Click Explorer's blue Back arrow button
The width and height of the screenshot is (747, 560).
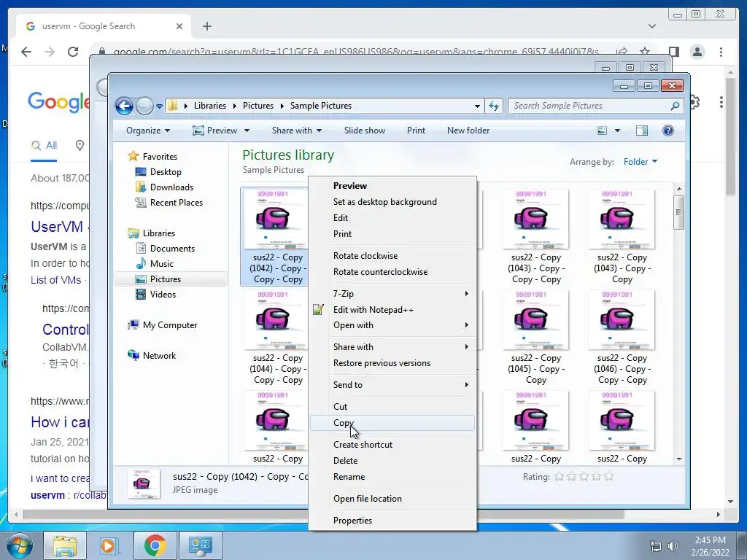(x=124, y=106)
